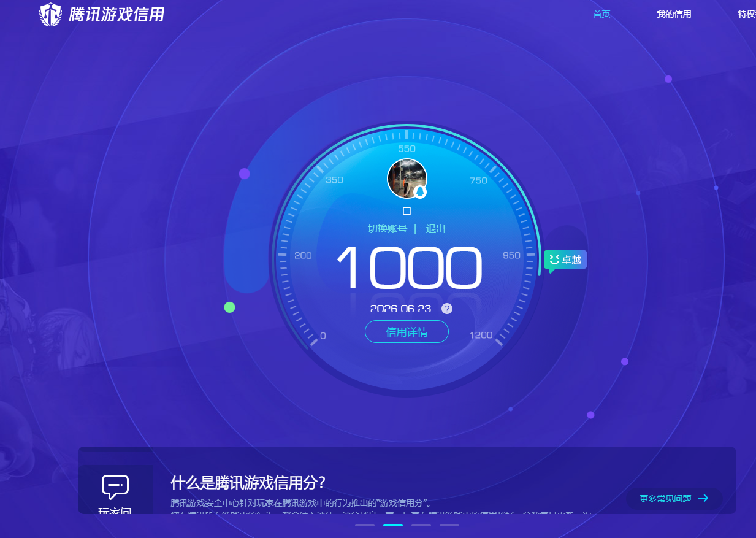Image resolution: width=756 pixels, height=538 pixels.
Task: Click the 1200 gauge scale label
Action: (481, 335)
